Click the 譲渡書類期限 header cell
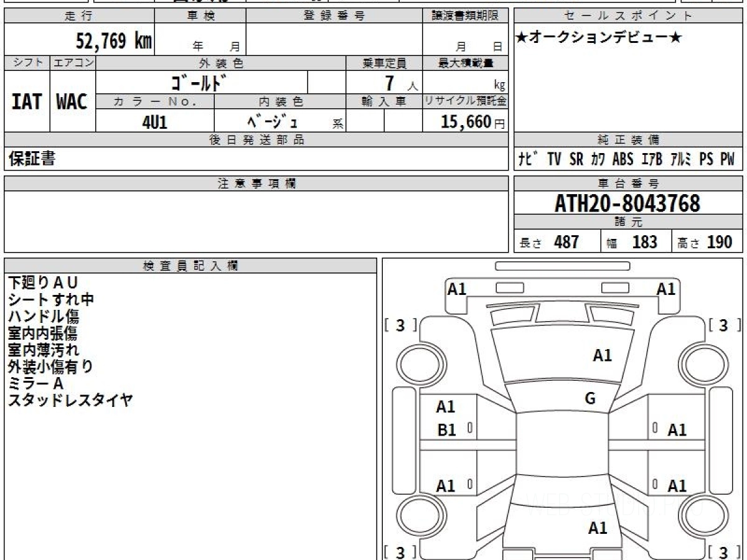Viewport: 747px width, 560px height. tap(466, 16)
